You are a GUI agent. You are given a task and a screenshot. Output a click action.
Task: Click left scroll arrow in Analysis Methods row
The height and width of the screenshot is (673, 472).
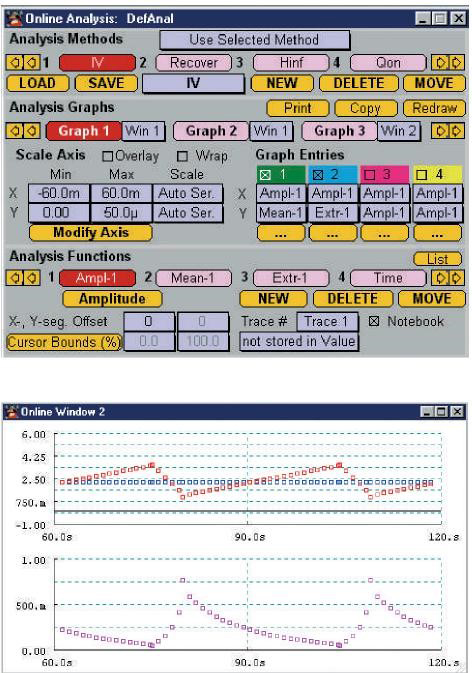coord(23,63)
